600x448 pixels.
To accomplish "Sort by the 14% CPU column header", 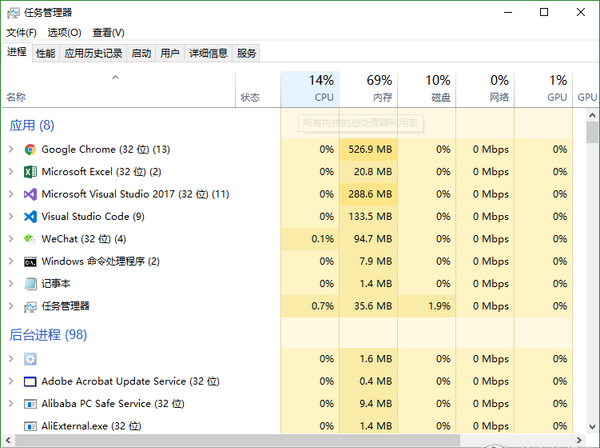I will coord(310,90).
